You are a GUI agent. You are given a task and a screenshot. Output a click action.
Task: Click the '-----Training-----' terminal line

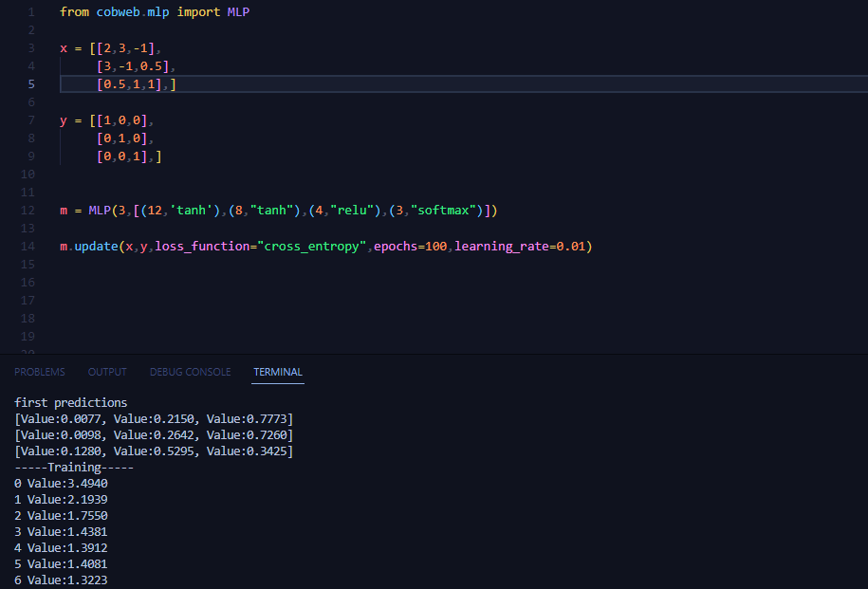[x=74, y=468]
